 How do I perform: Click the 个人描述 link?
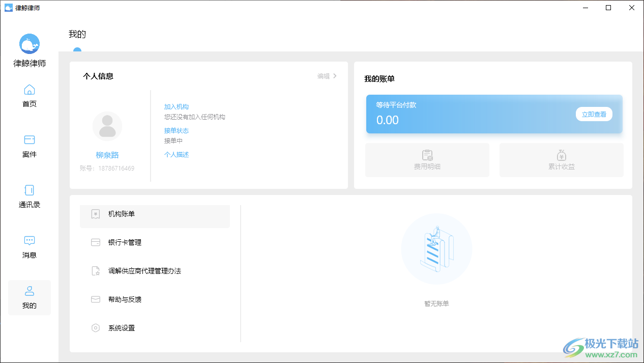176,155
